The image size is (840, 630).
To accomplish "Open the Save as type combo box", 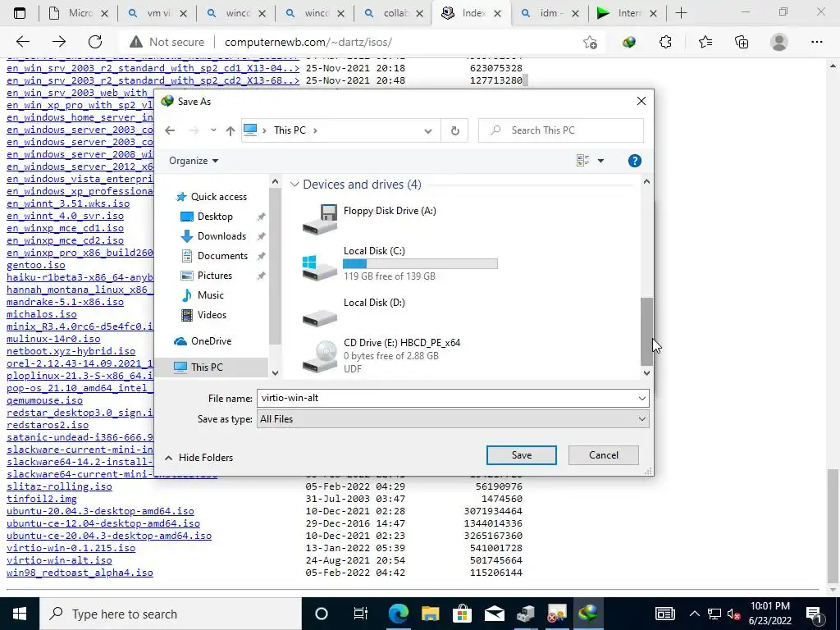I will 453,419.
